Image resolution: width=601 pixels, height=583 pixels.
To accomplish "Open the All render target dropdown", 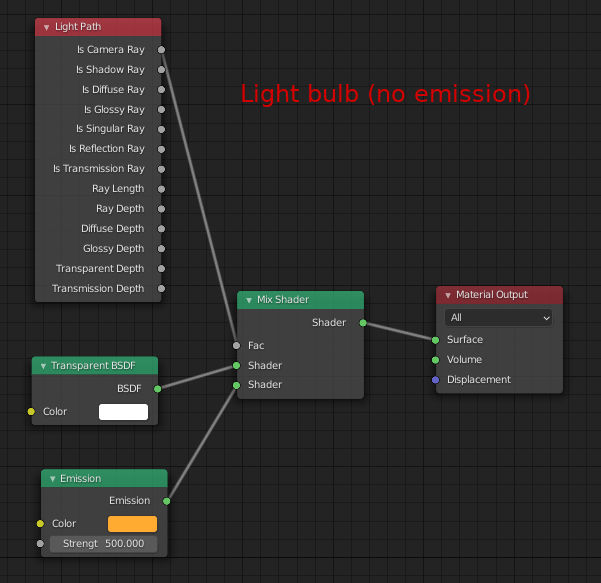I will coord(499,317).
